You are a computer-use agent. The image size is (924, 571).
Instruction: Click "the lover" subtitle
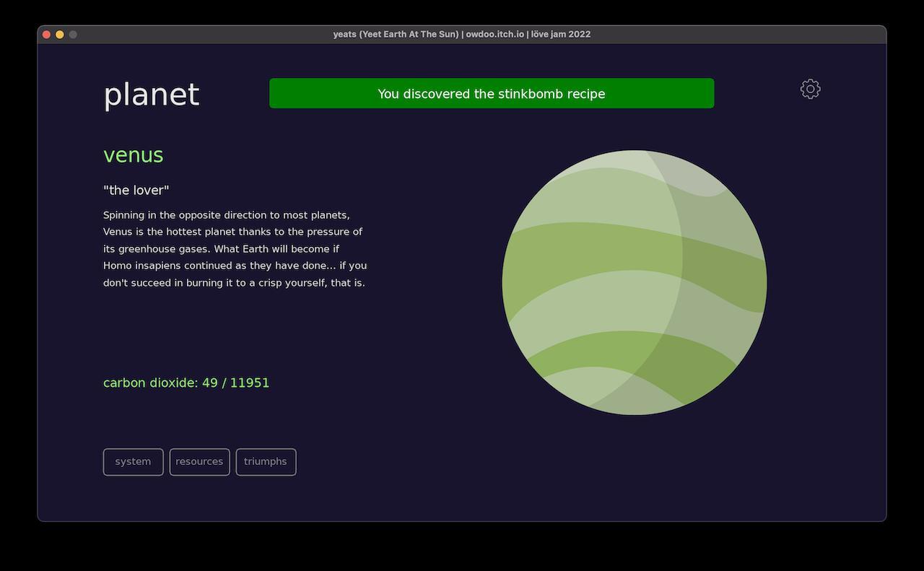click(x=136, y=191)
